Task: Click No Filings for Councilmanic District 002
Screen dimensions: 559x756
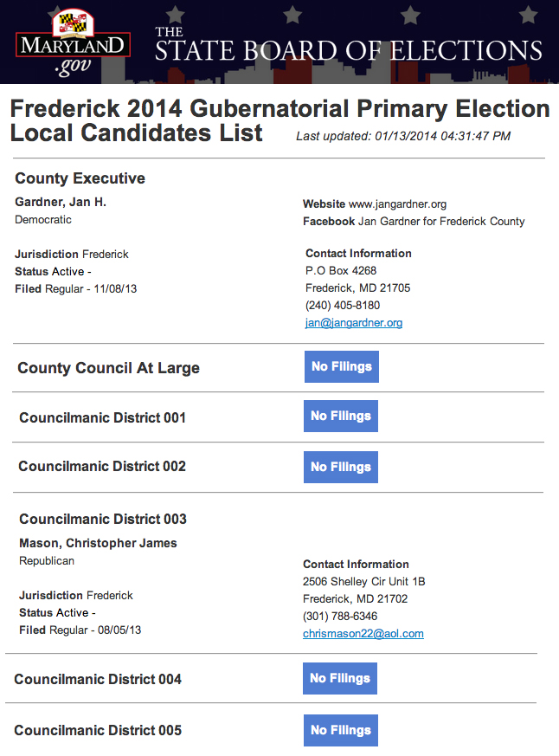Action: click(x=341, y=467)
